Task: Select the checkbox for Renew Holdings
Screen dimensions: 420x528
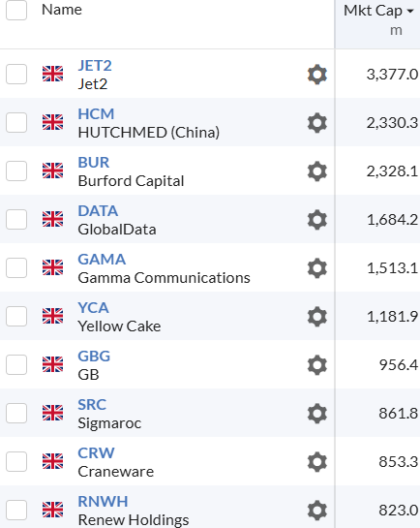Action: [16, 511]
